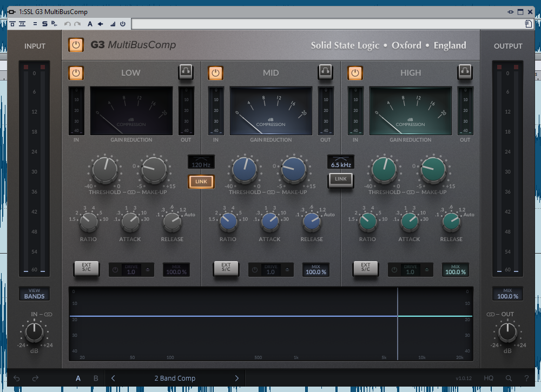Toggle the IN link chain icon
The height and width of the screenshot is (392, 541).
(48, 315)
